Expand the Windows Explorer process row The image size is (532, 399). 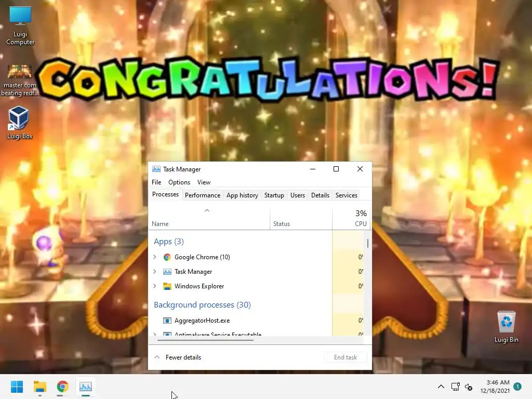(x=155, y=286)
